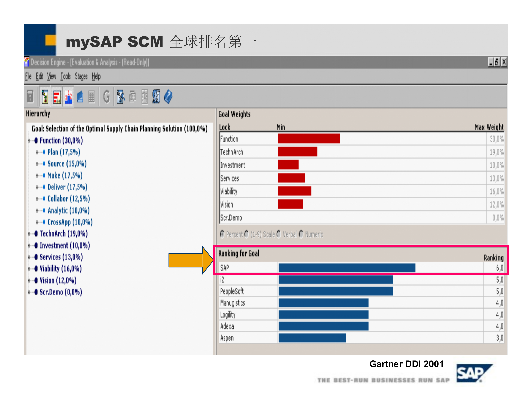Image resolution: width=532 pixels, height=411 pixels.
Task: Open the blue question book help icon
Action: pos(168,97)
